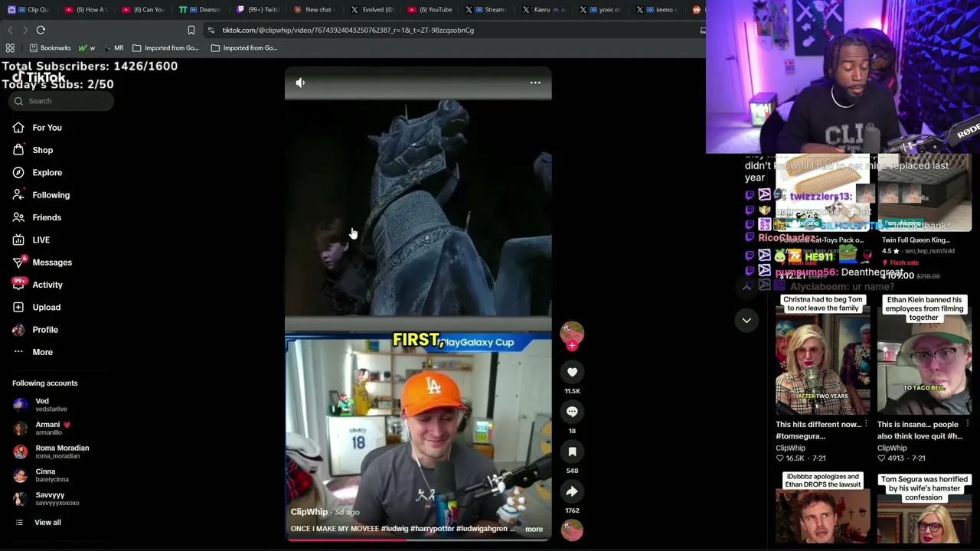
Task: Click the Shop bag icon
Action: (18, 150)
